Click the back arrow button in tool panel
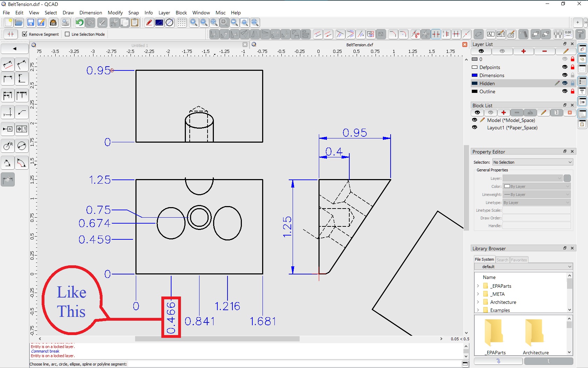This screenshot has height=368, width=588. click(x=15, y=49)
